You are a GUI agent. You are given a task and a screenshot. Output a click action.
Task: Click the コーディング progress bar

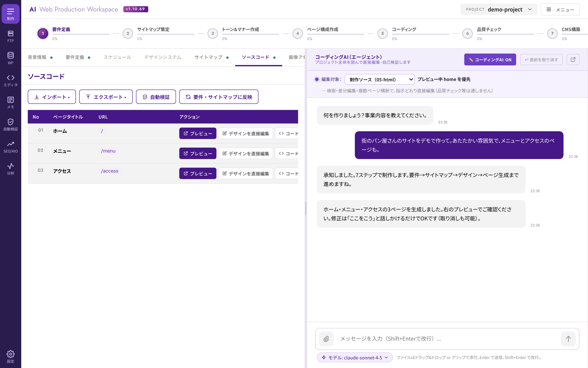pos(420,34)
